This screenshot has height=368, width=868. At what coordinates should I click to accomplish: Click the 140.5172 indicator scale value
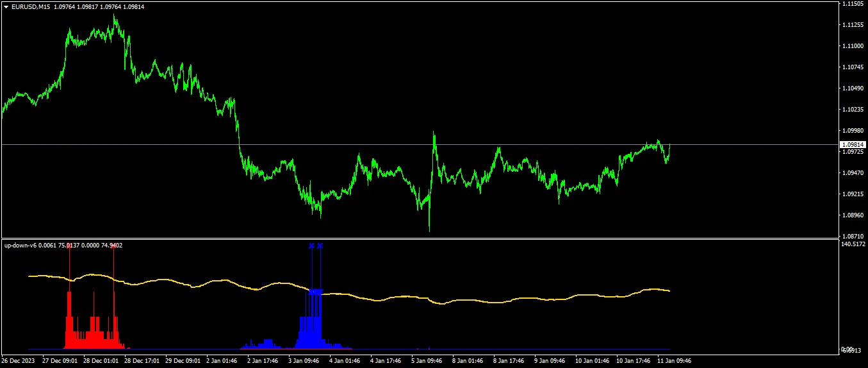coord(853,245)
